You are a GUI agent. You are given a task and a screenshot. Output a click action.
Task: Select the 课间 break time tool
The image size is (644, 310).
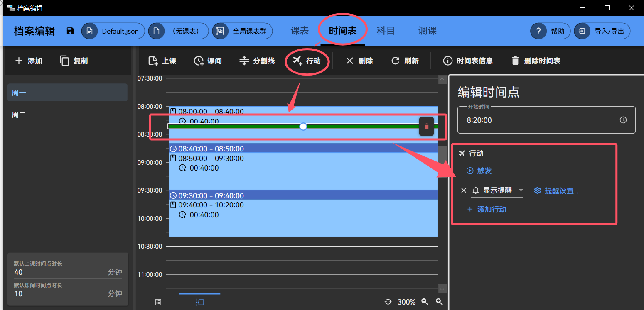tap(208, 61)
